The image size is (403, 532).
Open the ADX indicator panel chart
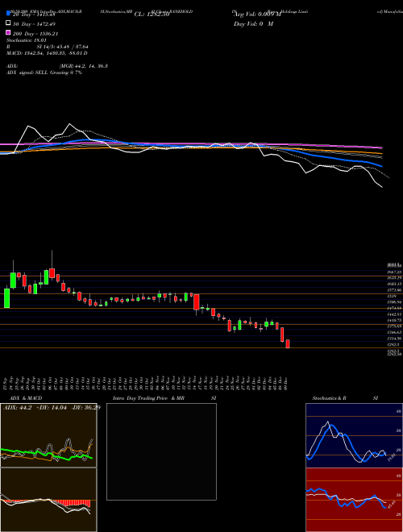tap(48, 435)
